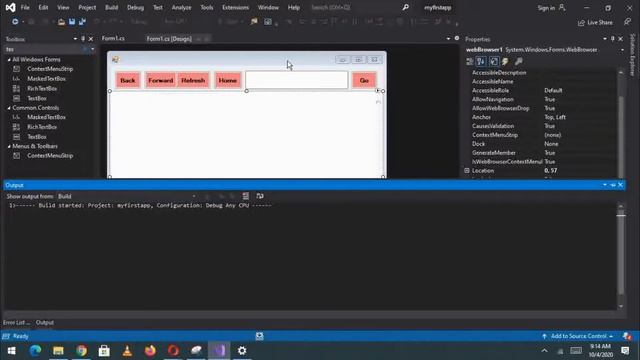This screenshot has width=640, height=360.
Task: Open the Build menu
Action: tap(111, 7)
